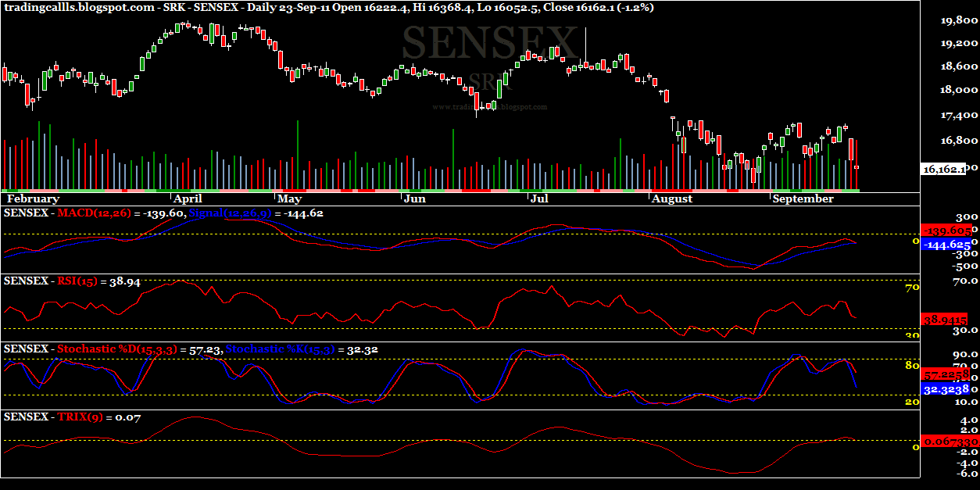This screenshot has width=980, height=490.
Task: Select the 300 value on MACD axis
Action: tap(966, 217)
